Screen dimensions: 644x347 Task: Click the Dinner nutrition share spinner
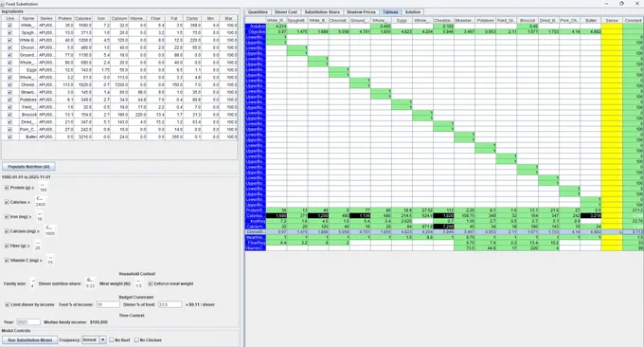click(x=90, y=283)
